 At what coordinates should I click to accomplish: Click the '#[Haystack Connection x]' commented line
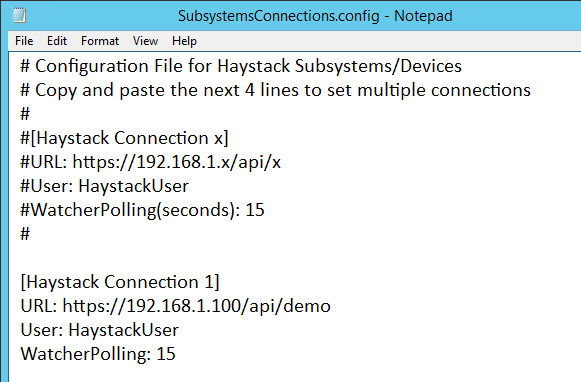(124, 139)
